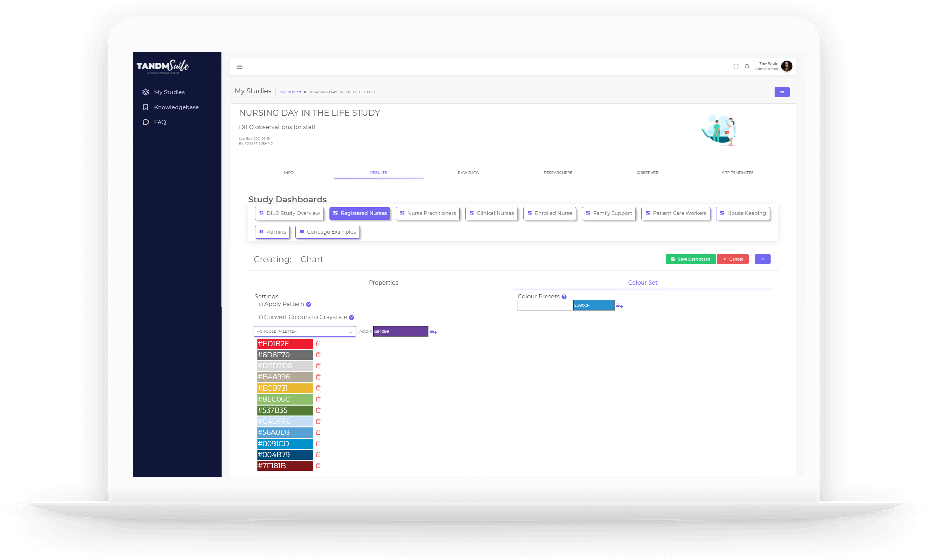Delete colour #7F181B with trash icon

pyautogui.click(x=318, y=466)
